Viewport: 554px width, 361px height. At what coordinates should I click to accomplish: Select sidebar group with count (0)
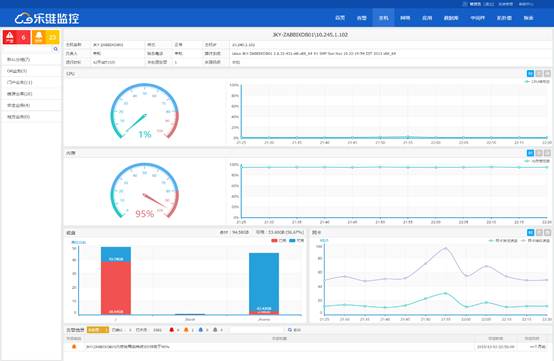tap(31, 117)
